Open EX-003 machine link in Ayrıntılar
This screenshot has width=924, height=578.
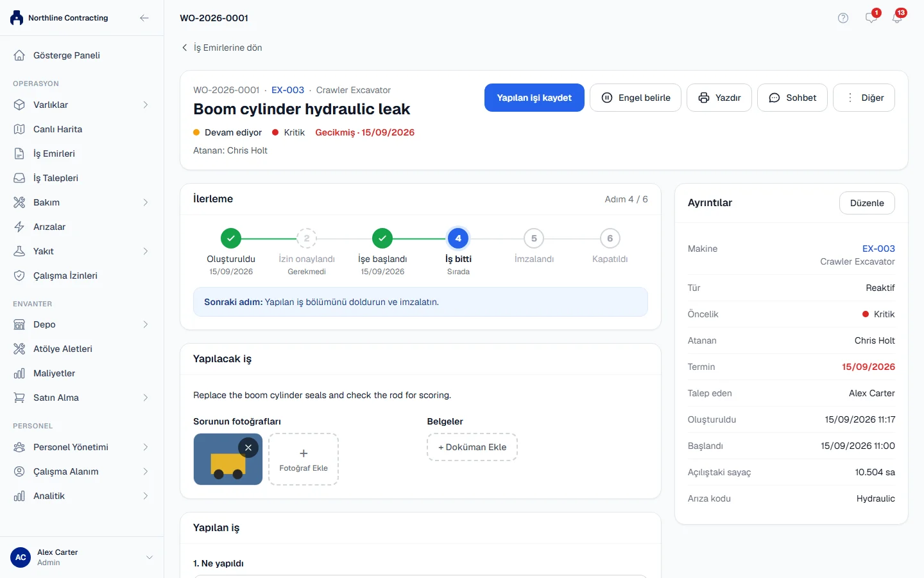[x=878, y=249]
